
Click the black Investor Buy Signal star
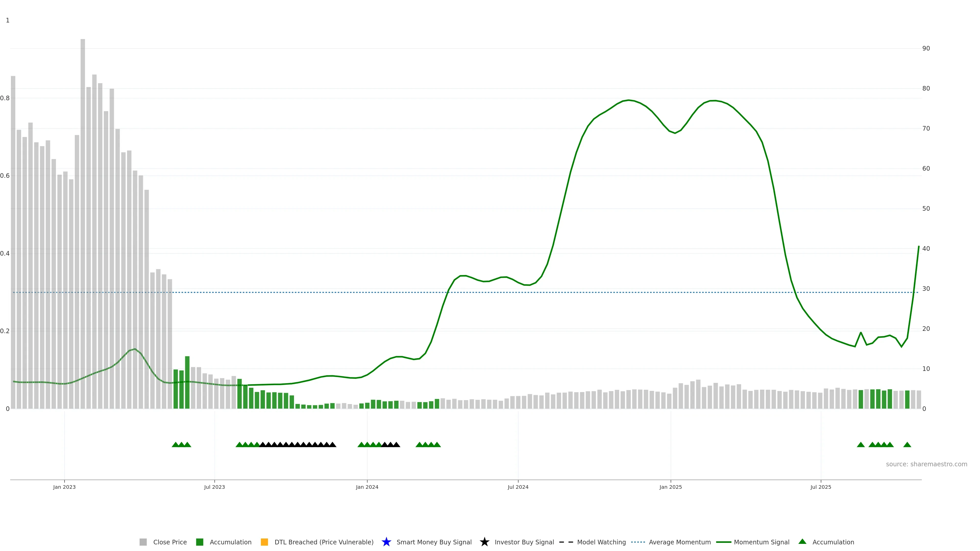484,542
